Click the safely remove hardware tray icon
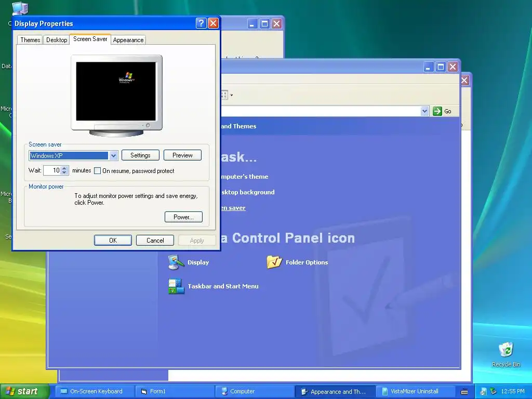The height and width of the screenshot is (399, 532). [494, 392]
